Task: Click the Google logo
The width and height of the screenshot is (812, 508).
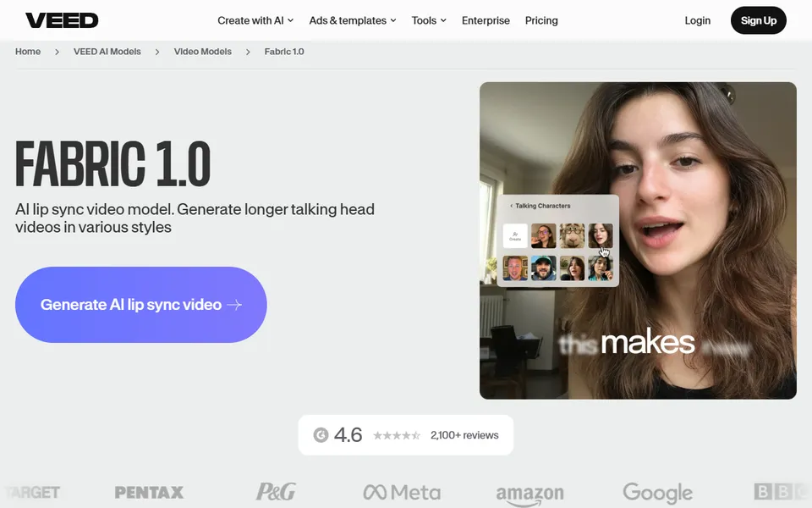Action: pyautogui.click(x=658, y=493)
